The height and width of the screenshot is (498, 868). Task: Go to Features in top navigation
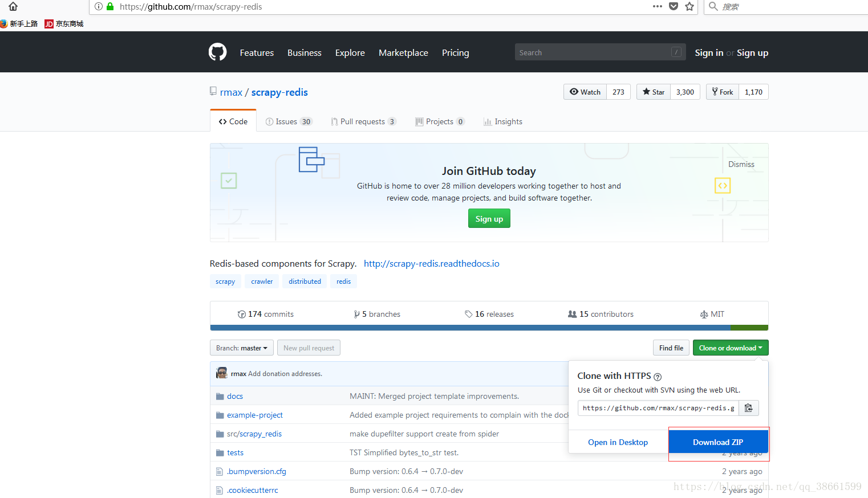click(257, 52)
